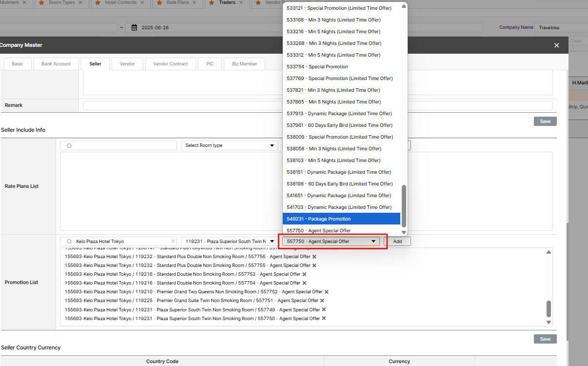Click Add button next to promotion dropdown

pos(397,242)
